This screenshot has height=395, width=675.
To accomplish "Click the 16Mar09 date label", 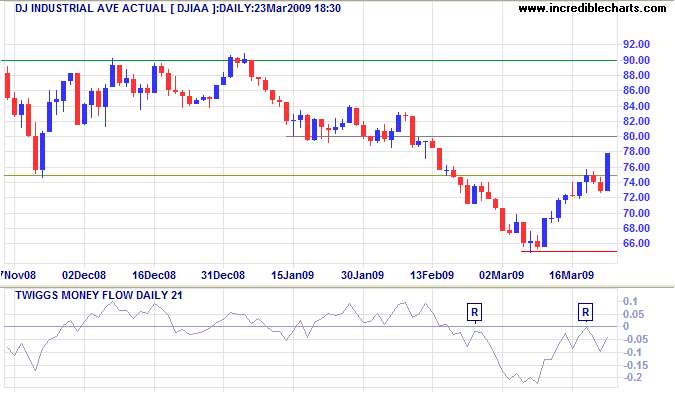I will tap(572, 275).
